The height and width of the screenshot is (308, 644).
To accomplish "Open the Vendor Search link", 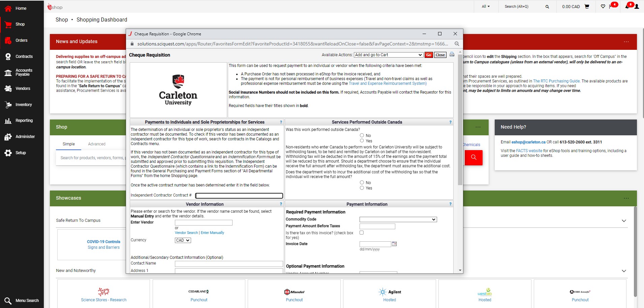I will (x=186, y=233).
